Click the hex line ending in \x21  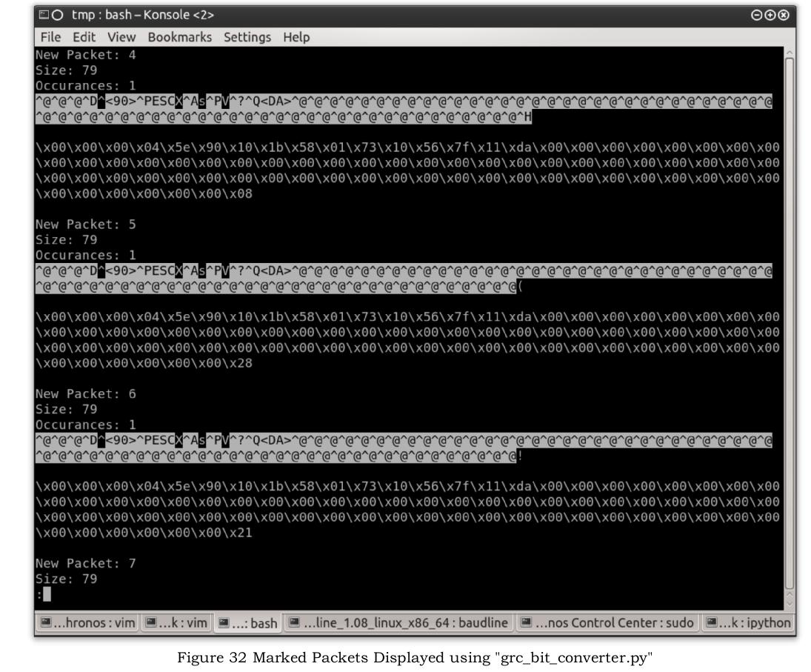pyautogui.click(x=144, y=533)
